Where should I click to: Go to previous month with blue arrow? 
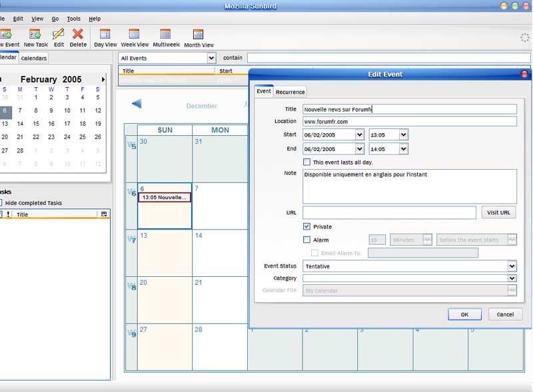click(x=137, y=104)
